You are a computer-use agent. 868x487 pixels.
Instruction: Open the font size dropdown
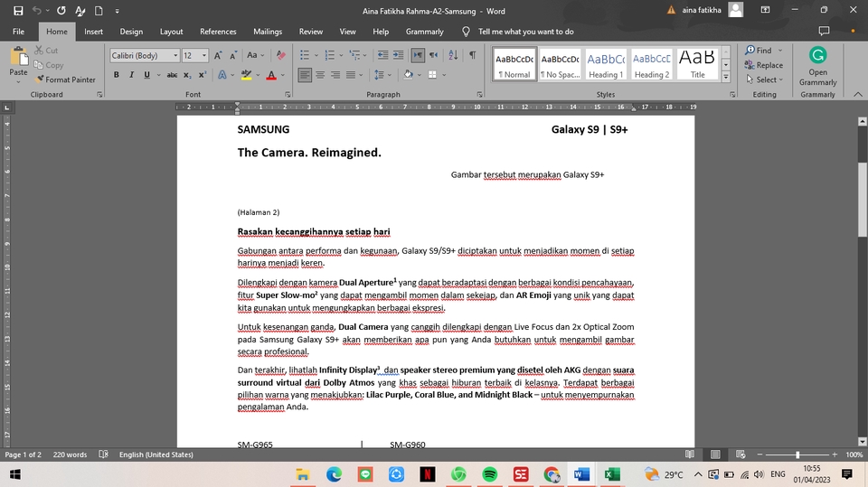pos(204,55)
